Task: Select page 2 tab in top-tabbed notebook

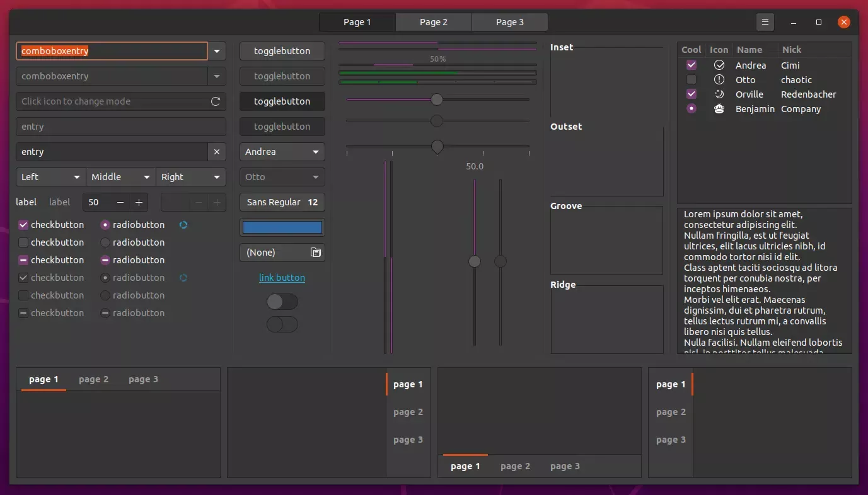Action: coord(94,379)
